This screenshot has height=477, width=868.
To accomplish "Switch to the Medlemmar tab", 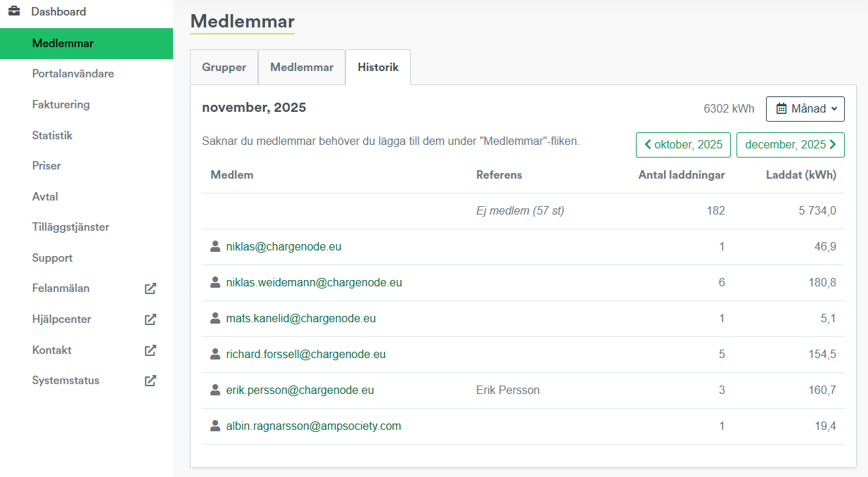I will pyautogui.click(x=302, y=68).
